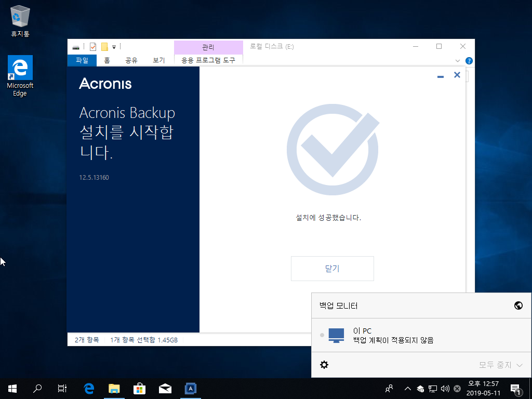Expand the 모두 중지 dropdown
Image resolution: width=532 pixels, height=399 pixels.
point(500,365)
